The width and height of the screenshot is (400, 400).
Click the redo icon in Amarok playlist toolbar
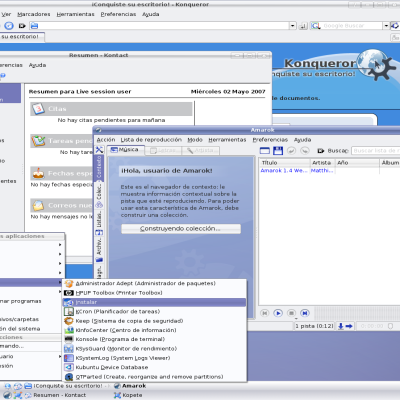(x=304, y=151)
